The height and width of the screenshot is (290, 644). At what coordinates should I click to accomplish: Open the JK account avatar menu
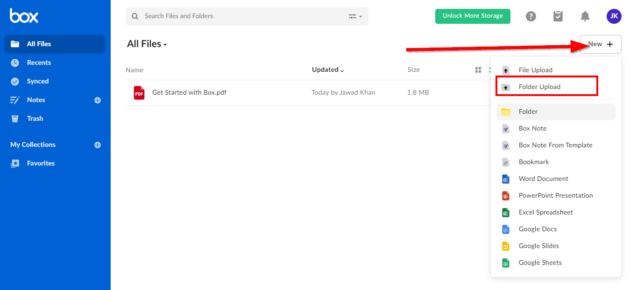pyautogui.click(x=614, y=16)
